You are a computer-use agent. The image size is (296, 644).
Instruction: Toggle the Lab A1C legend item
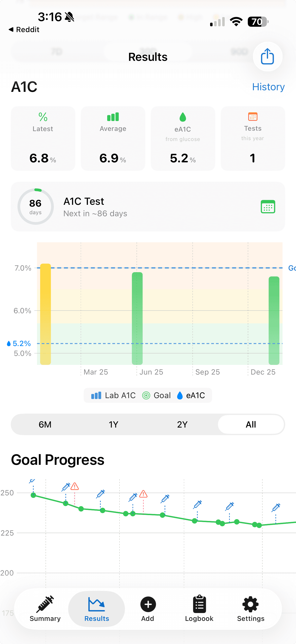tap(113, 395)
